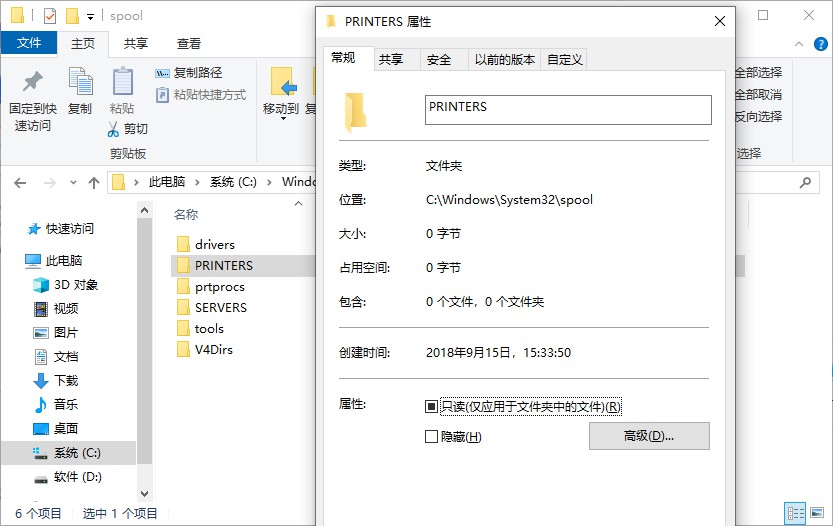833x526 pixels.
Task: Click 此电脑 in the address breadcrumb
Action: (167, 182)
